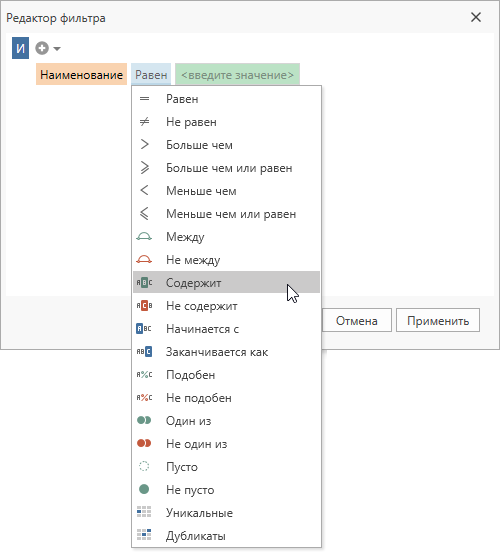Click the red 'Не между' arc icon
This screenshot has height=553, width=500.
pos(144,260)
